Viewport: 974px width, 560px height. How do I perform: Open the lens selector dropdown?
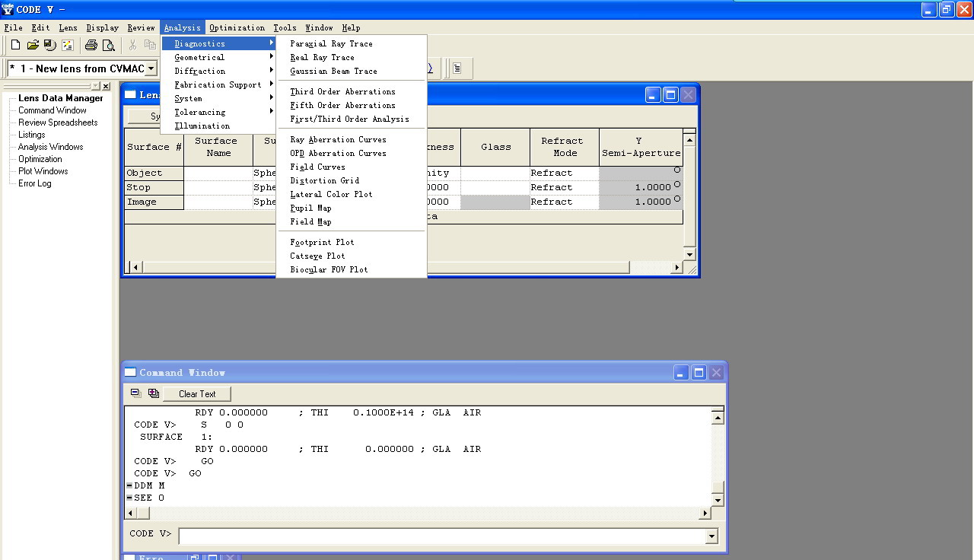(x=151, y=68)
